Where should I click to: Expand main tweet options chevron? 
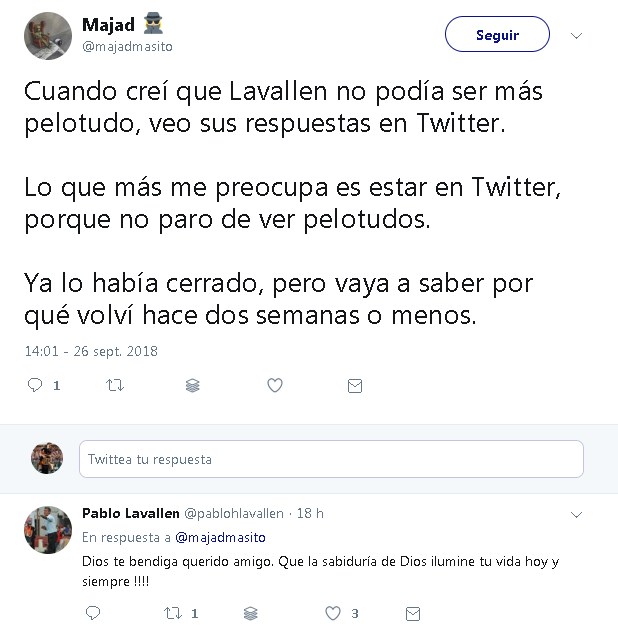coord(576,36)
